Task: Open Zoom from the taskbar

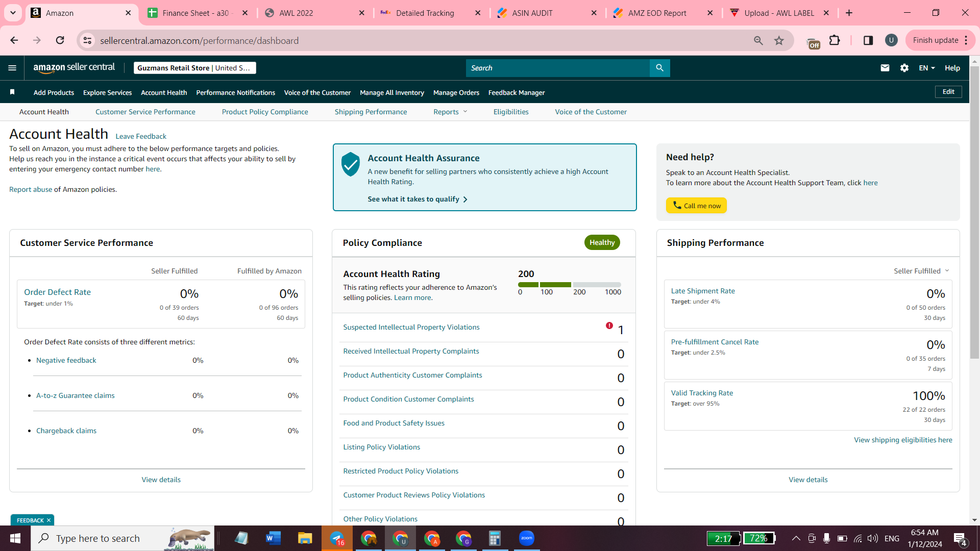Action: (x=526, y=538)
